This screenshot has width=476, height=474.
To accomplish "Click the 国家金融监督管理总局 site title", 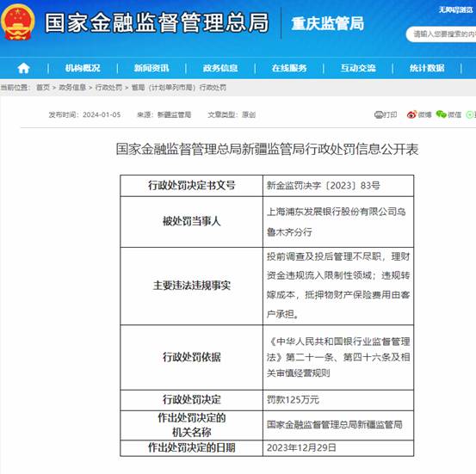I will coord(157,22).
